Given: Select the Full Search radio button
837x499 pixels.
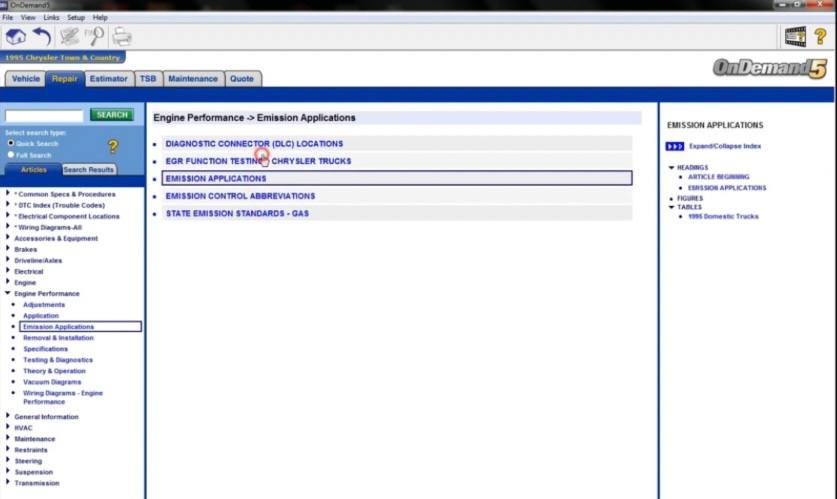Looking at the screenshot, I should click(x=11, y=155).
